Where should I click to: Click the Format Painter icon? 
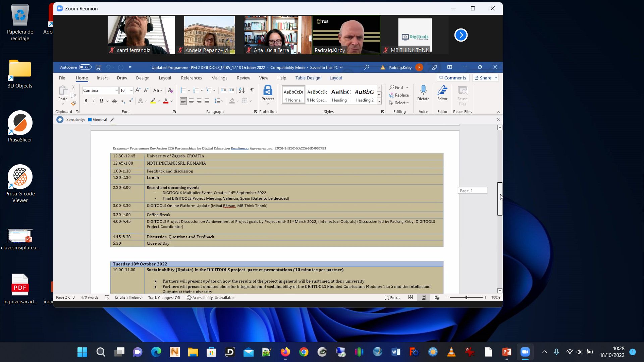point(73,103)
